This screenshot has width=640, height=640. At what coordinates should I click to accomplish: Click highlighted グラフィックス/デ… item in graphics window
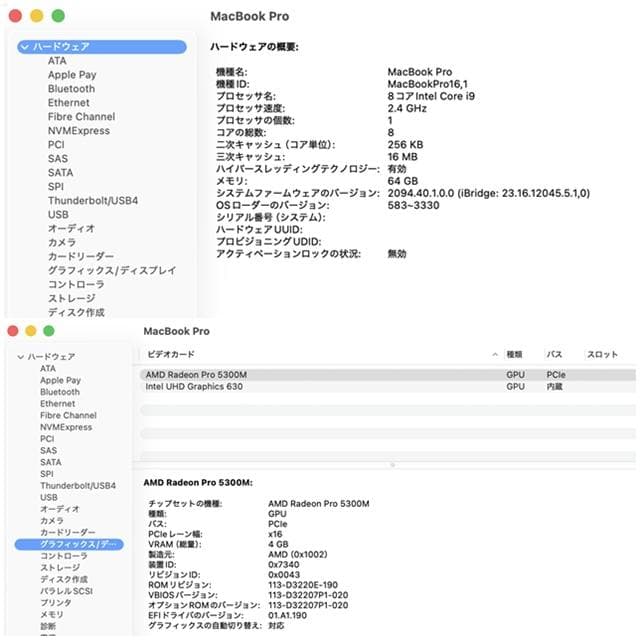click(x=69, y=544)
